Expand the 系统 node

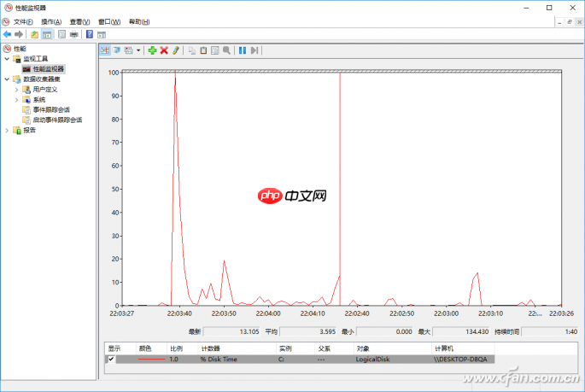click(x=16, y=100)
